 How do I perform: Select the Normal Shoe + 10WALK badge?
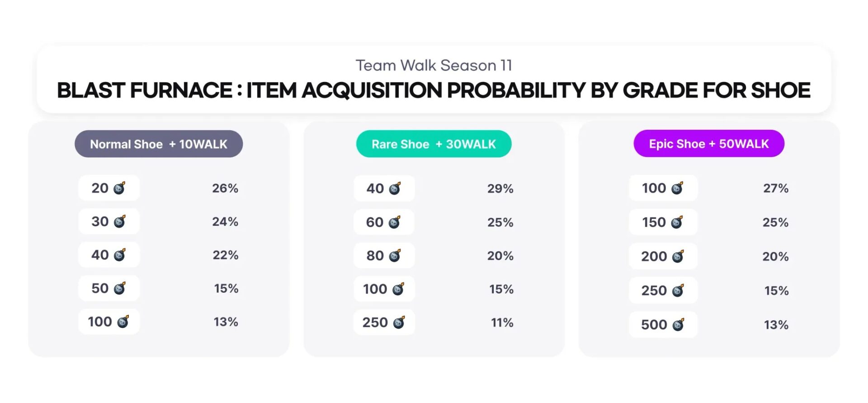[159, 144]
